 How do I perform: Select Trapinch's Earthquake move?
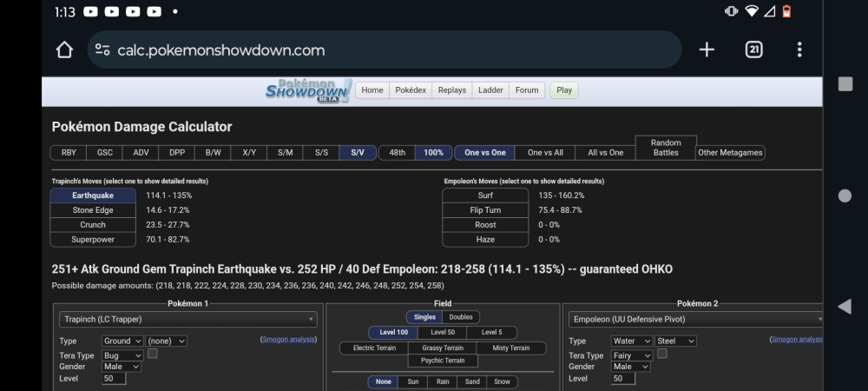(x=93, y=195)
